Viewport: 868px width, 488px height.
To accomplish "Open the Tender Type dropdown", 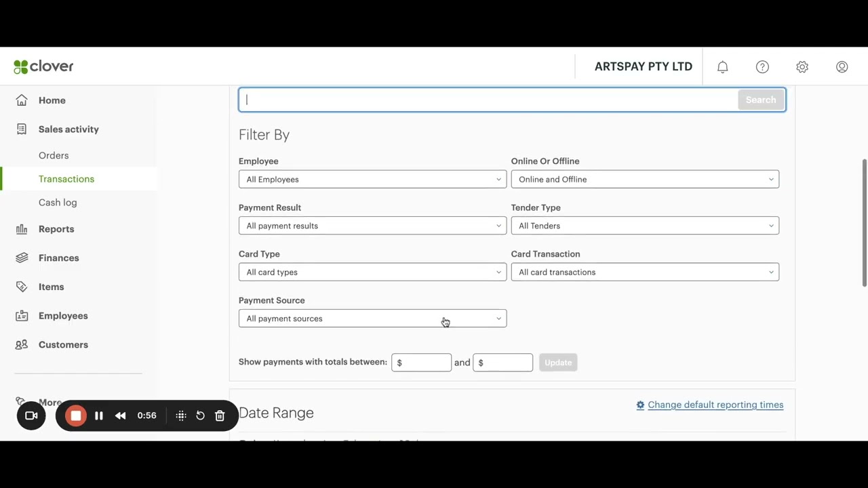I will point(645,226).
